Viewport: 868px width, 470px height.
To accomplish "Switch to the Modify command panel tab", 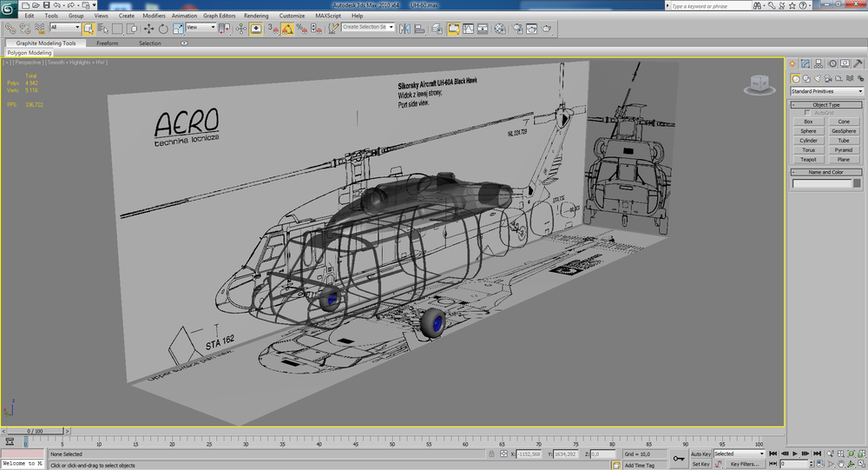I will (x=806, y=63).
